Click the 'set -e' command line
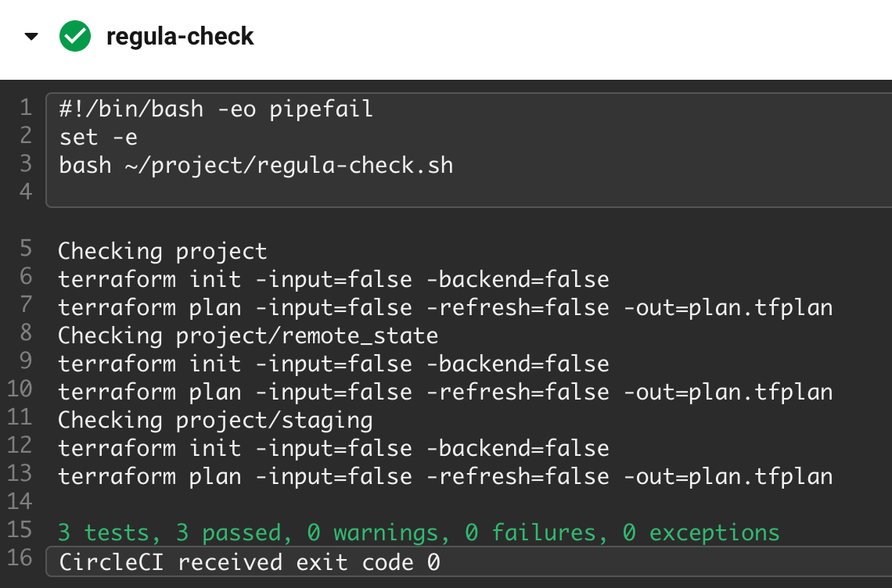The height and width of the screenshot is (588, 892). coord(98,137)
